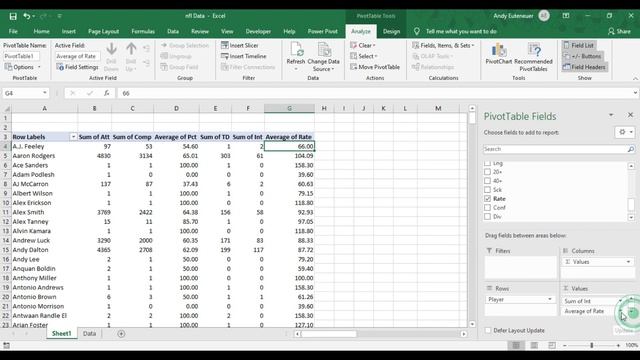Open the Power Pivot tab

point(322,31)
